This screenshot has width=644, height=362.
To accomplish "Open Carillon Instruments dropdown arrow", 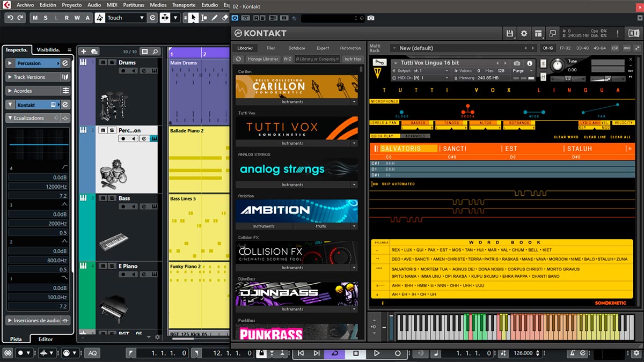I will coord(354,102).
